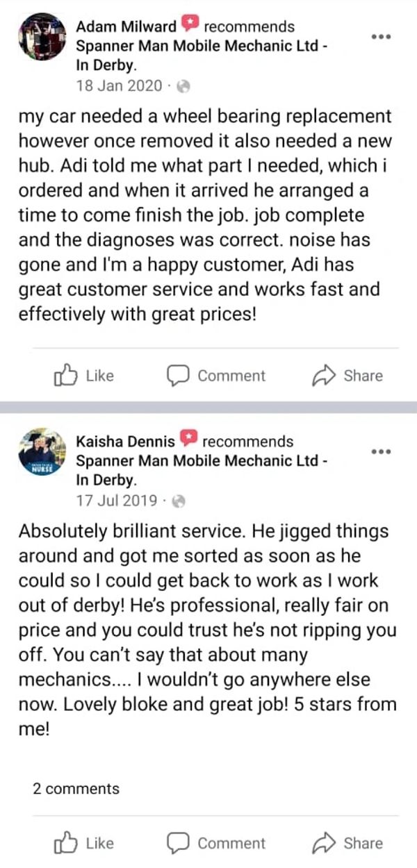Screen dimensions: 417x868
Task: Click the globe privacy icon beside 17 Jul 2019
Action: 179,500
